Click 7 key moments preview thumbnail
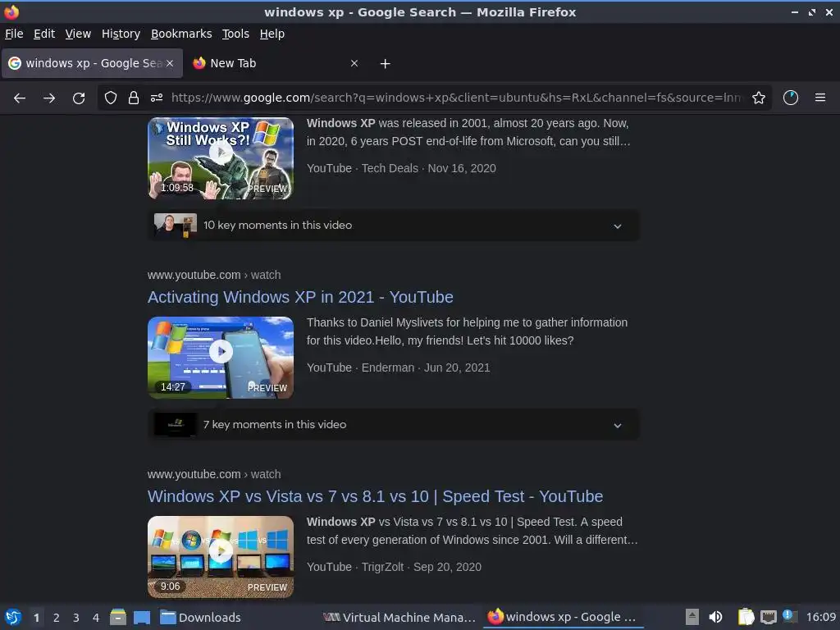 click(176, 425)
